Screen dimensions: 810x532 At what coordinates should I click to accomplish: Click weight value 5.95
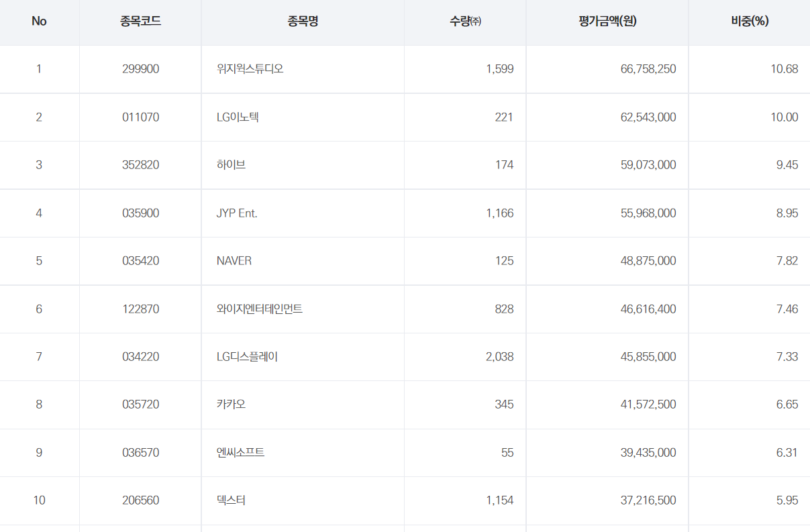point(787,500)
